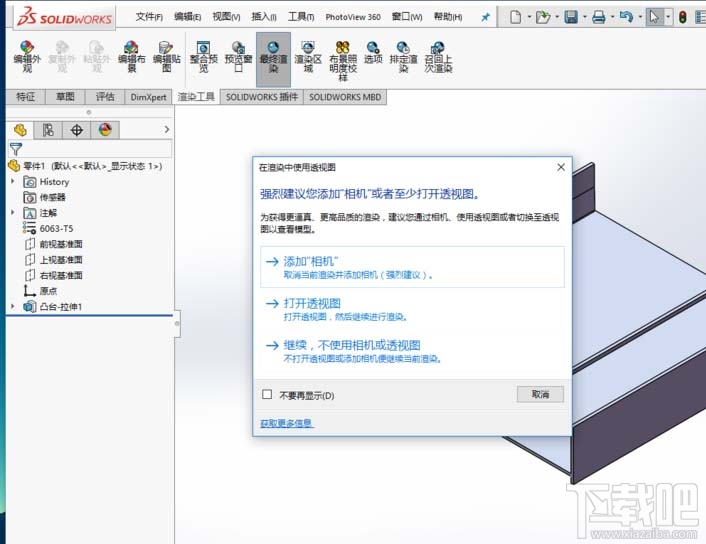Check the 不要再显示(D) checkbox

click(267, 394)
